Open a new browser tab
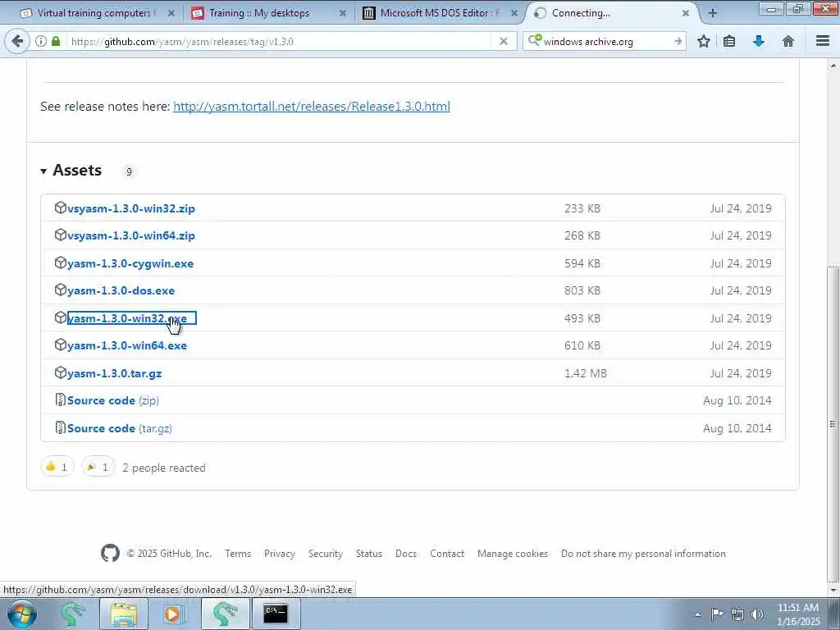Image resolution: width=840 pixels, height=630 pixels. (x=713, y=13)
